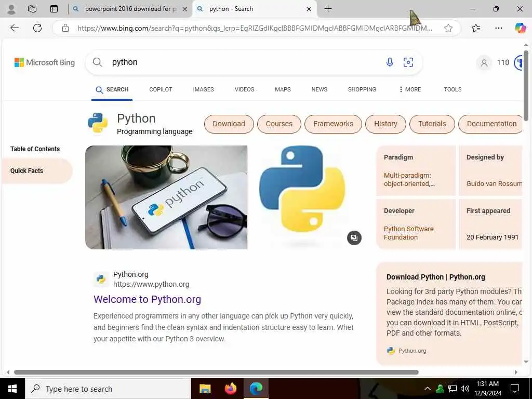Click the Python logo beside the heading

click(x=98, y=123)
